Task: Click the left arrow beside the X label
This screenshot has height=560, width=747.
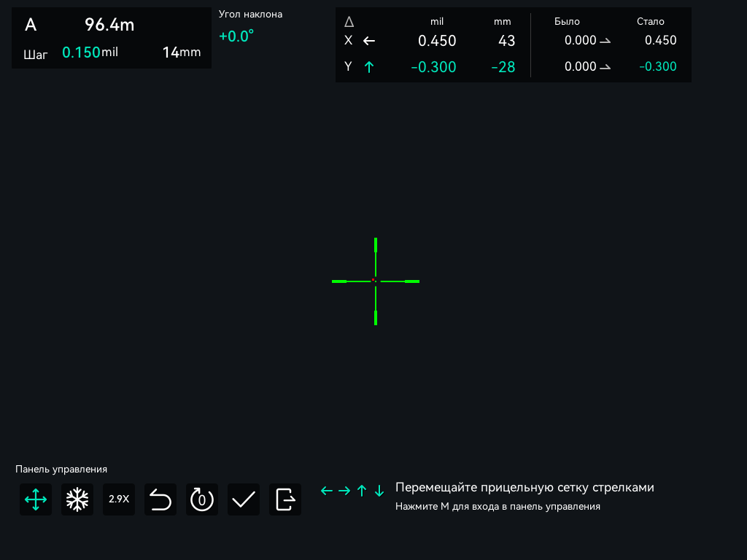Action: tap(369, 41)
